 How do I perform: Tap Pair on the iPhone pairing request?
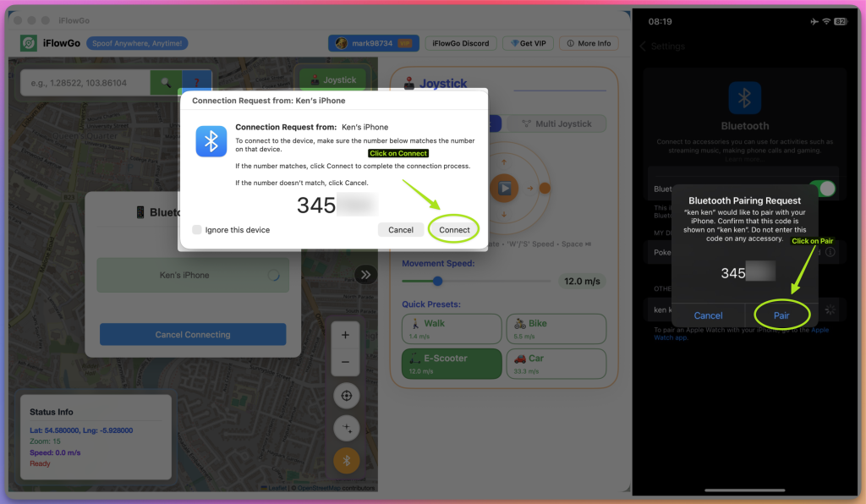[x=781, y=315]
